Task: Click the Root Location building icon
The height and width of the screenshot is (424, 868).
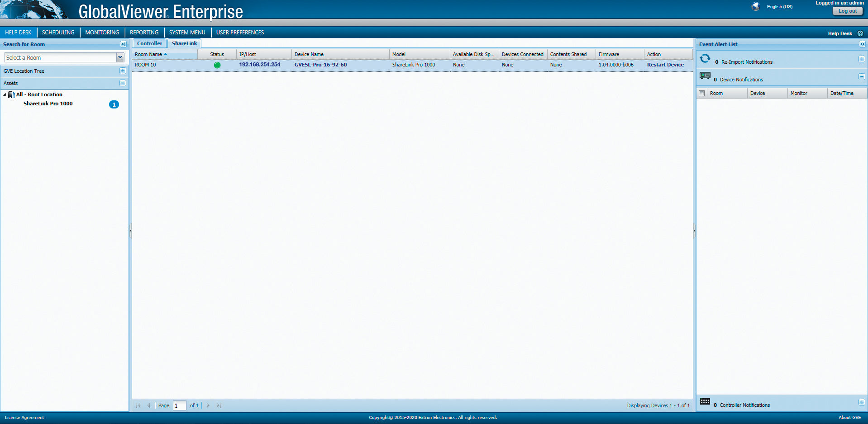Action: point(11,94)
